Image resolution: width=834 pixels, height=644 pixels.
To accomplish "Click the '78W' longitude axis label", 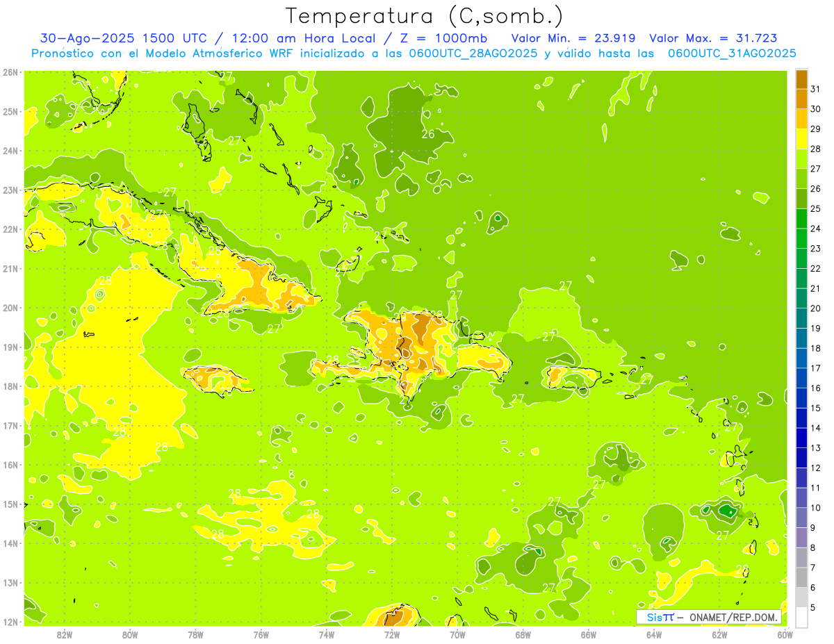I will coord(195,635).
